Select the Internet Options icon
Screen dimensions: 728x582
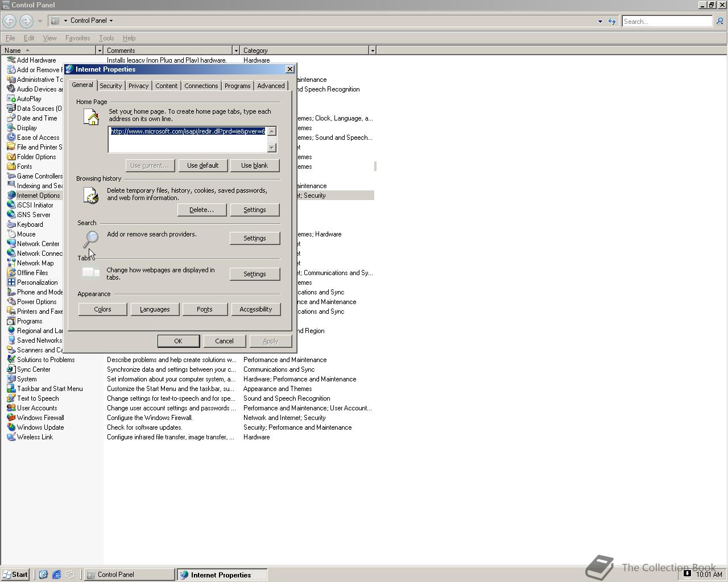(11, 196)
